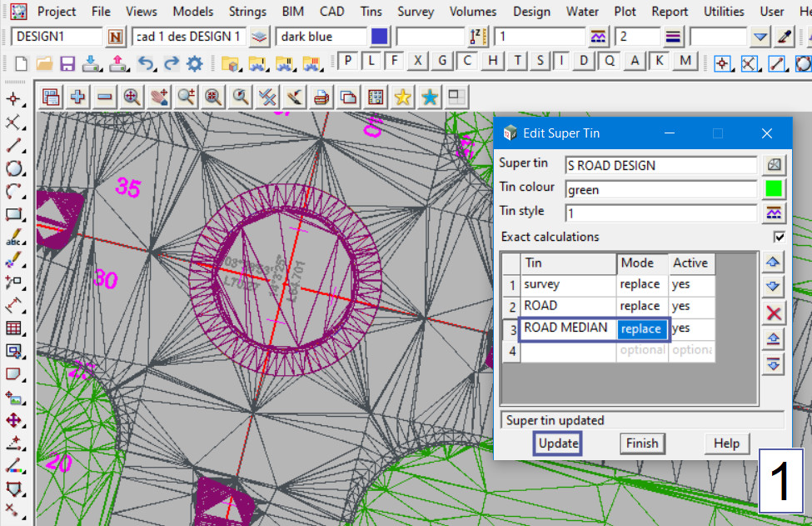Viewport: 812px width, 526px height.
Task: Click the Save project icon
Action: (x=67, y=63)
